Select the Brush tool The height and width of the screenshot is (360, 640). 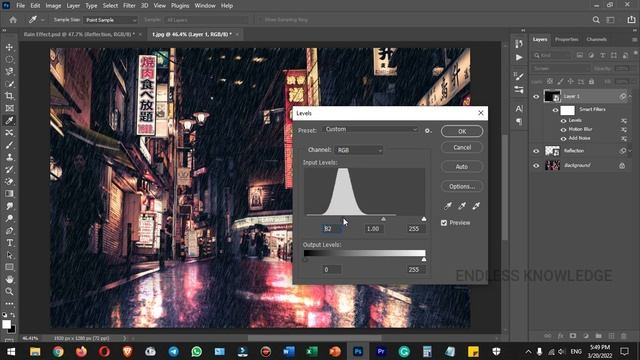click(x=9, y=145)
